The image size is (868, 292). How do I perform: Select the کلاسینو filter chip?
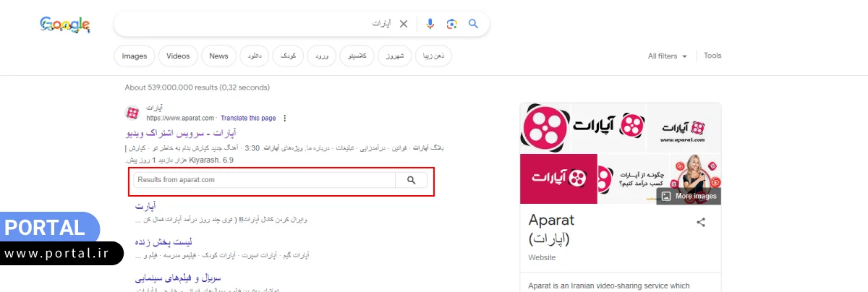pyautogui.click(x=357, y=56)
